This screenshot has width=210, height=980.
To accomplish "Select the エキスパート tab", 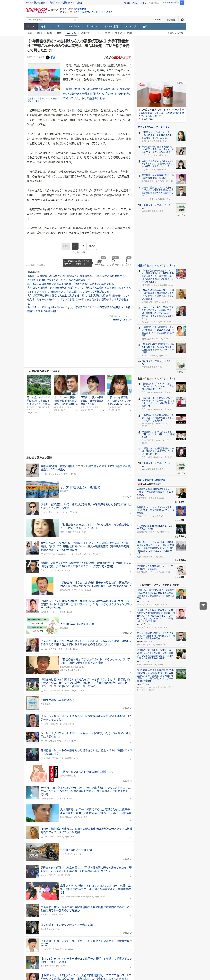I will [72, 27].
